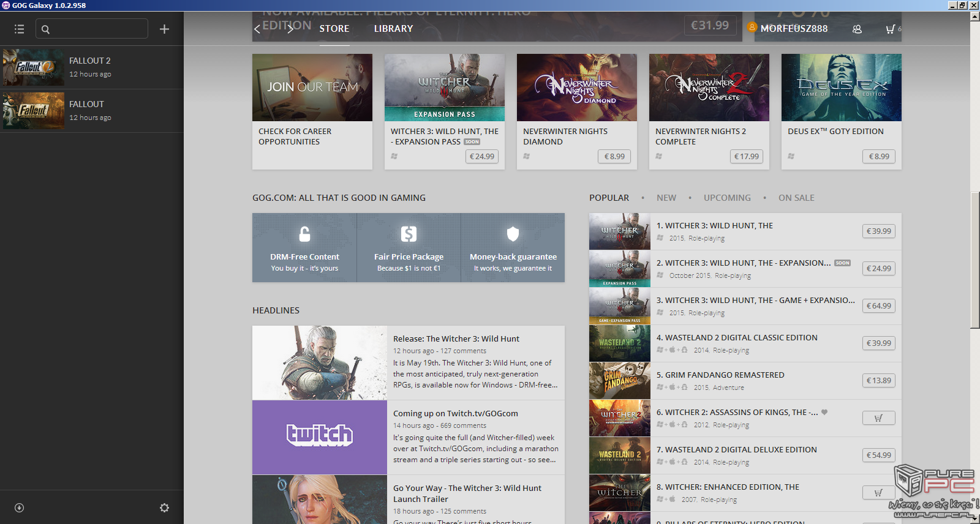980x524 pixels.
Task: Click the €31.99 price in top banner
Action: 710,25
